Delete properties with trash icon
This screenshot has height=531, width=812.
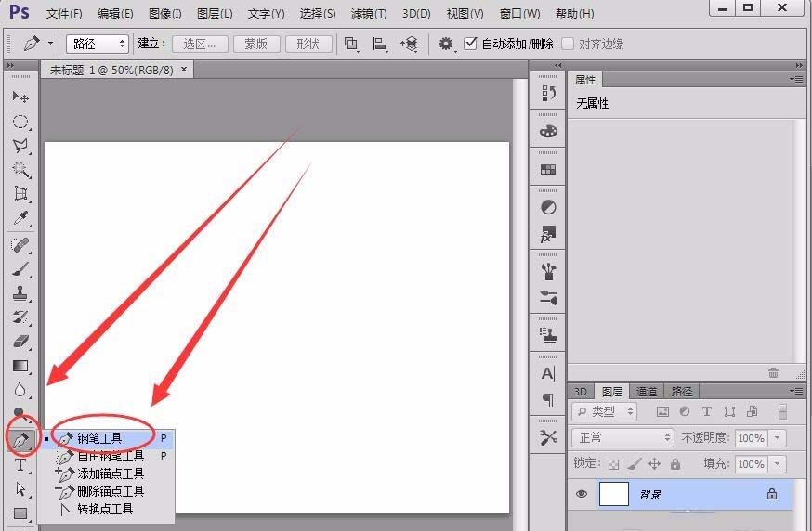(773, 372)
